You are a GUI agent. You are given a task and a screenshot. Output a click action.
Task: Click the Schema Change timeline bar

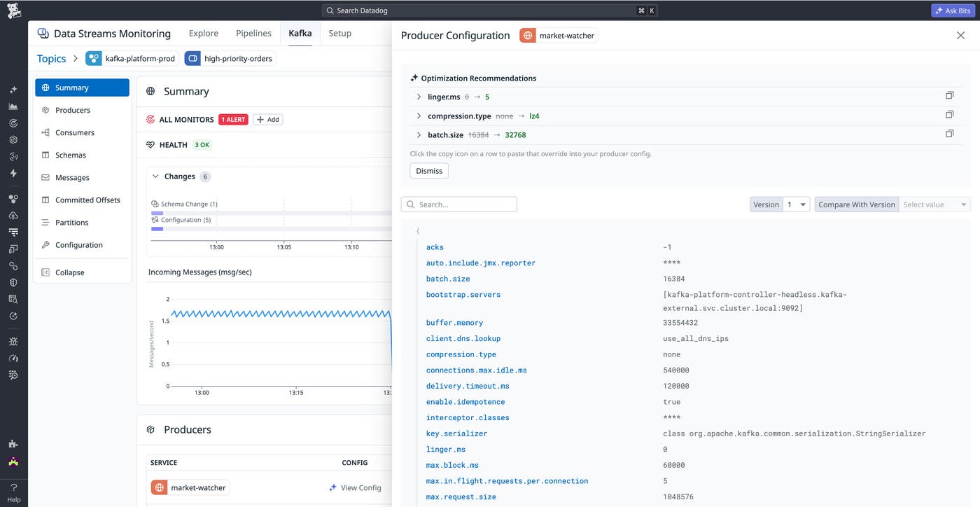tap(157, 213)
